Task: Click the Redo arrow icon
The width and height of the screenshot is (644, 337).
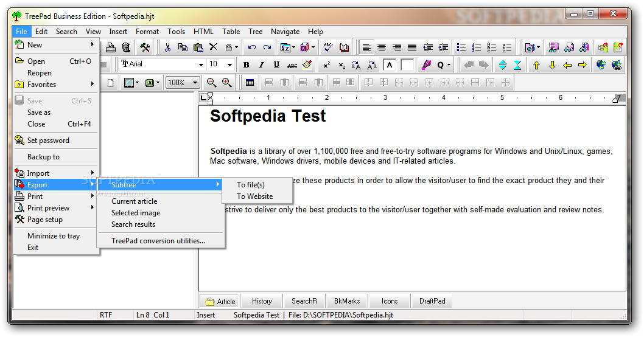Action: (x=267, y=47)
